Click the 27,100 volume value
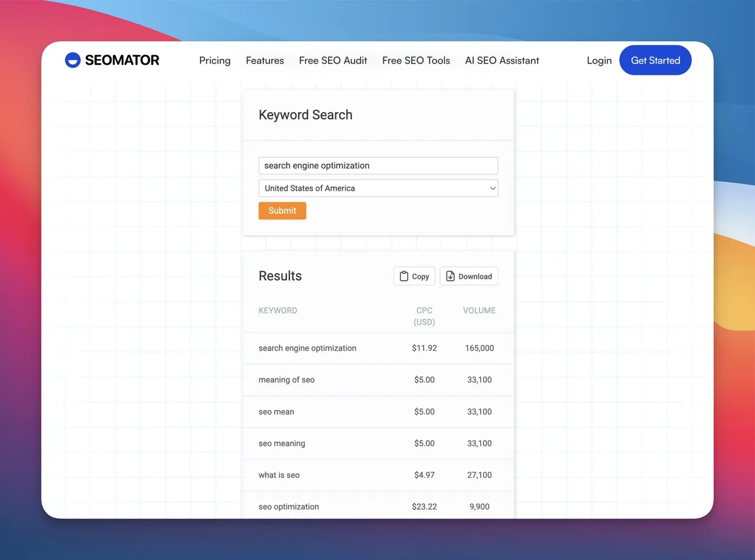 click(x=480, y=475)
